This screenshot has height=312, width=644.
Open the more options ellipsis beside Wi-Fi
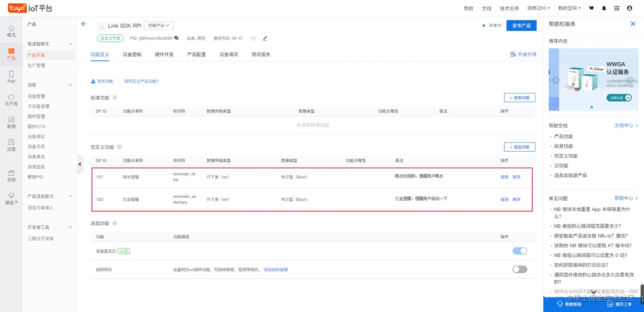[253, 38]
